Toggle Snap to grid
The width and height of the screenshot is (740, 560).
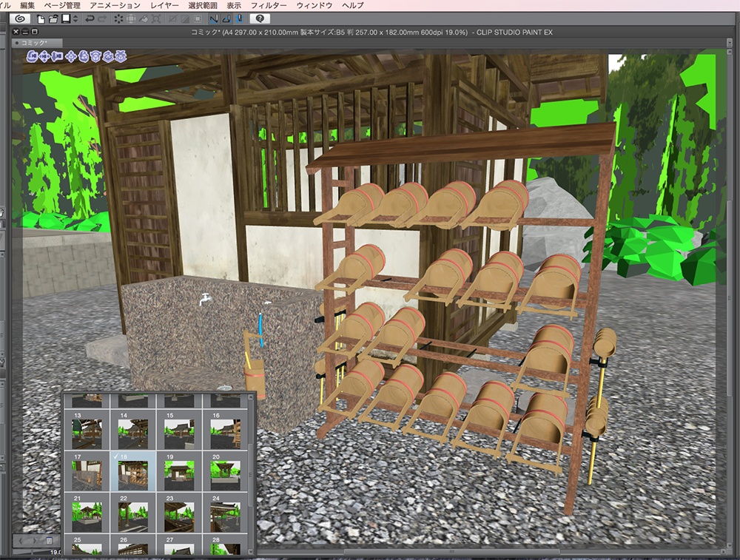coord(239,19)
